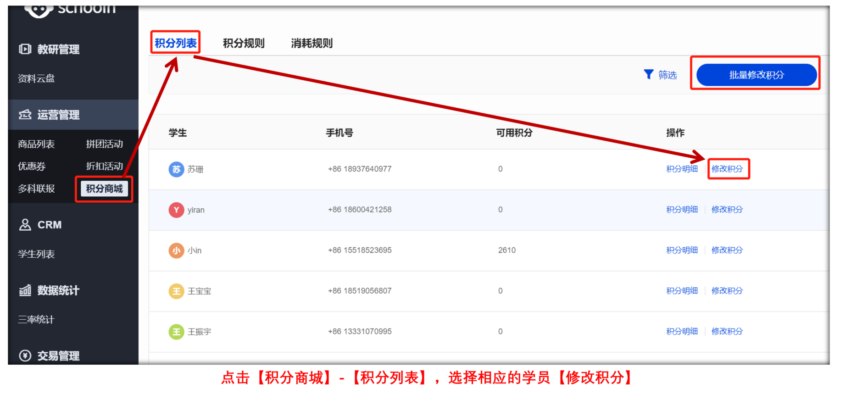Switch to the 消耗规则 tab

coord(312,43)
